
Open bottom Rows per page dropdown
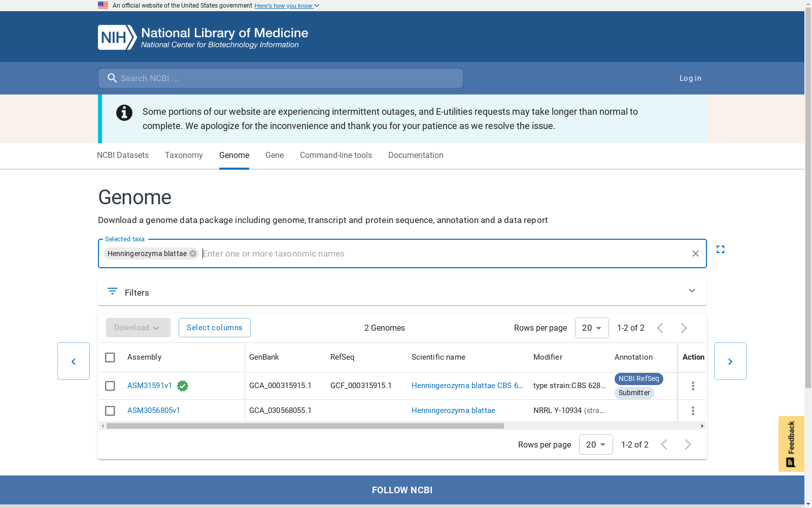click(x=596, y=445)
